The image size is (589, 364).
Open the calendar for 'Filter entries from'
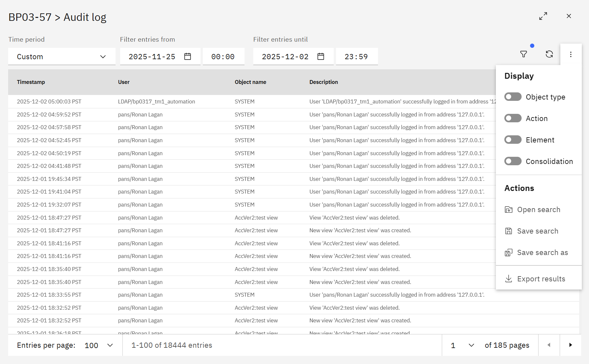(x=187, y=56)
